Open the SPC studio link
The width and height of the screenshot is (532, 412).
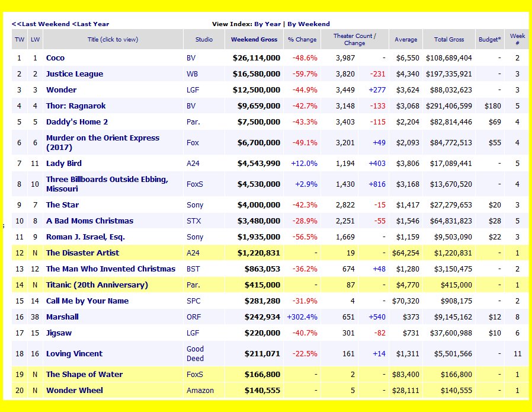click(x=193, y=301)
